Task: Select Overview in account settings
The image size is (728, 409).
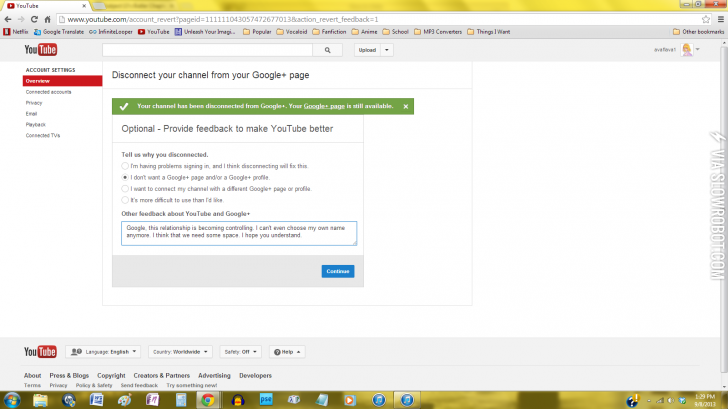Action: (62, 81)
